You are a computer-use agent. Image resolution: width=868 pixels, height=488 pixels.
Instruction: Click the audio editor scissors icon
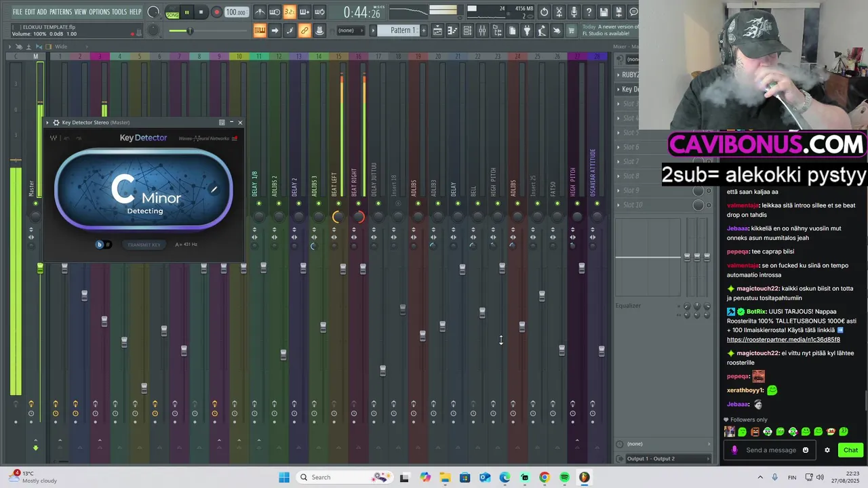(559, 12)
